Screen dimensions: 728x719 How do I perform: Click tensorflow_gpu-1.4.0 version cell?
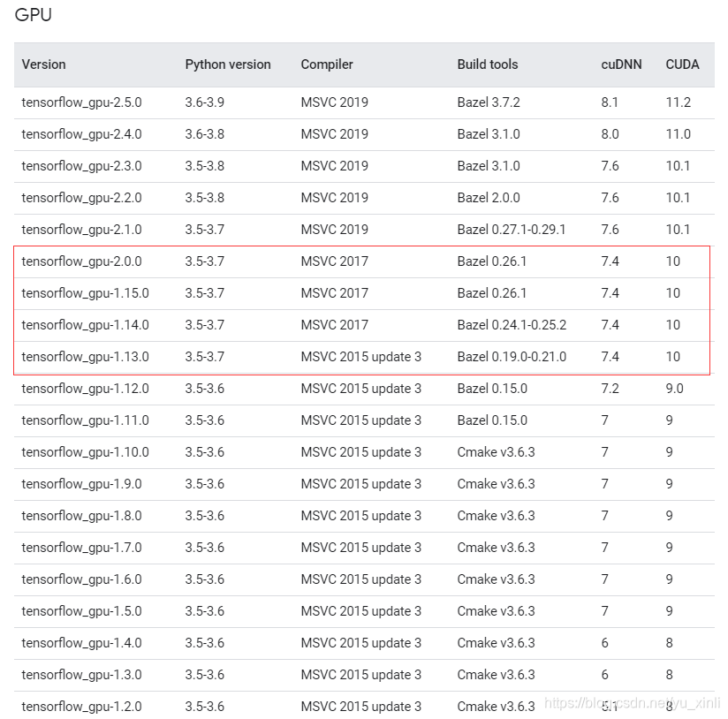click(x=81, y=643)
